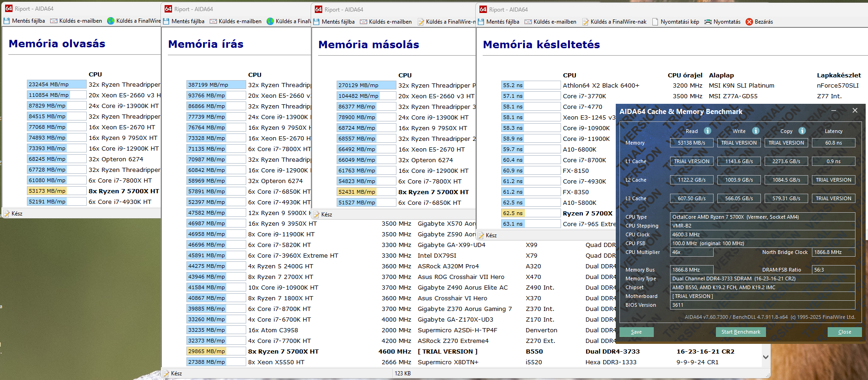Select the highlighted 29865 MB/mp row in Memória írás
868x380 pixels.
461,351
